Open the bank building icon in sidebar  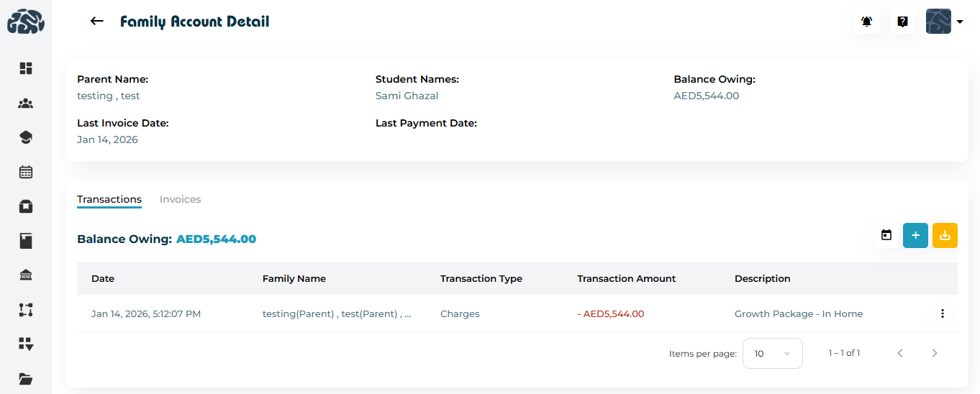coord(26,275)
